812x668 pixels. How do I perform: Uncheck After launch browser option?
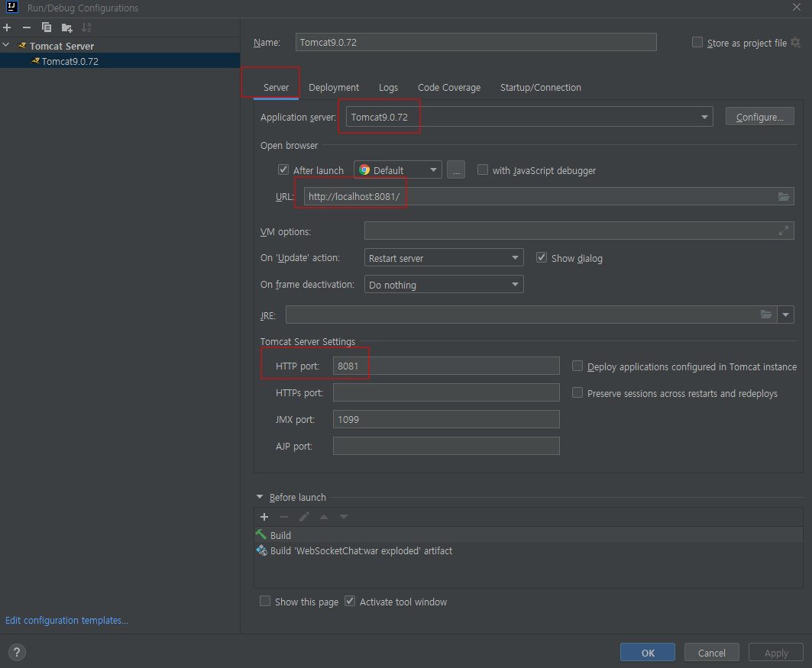pyautogui.click(x=283, y=169)
